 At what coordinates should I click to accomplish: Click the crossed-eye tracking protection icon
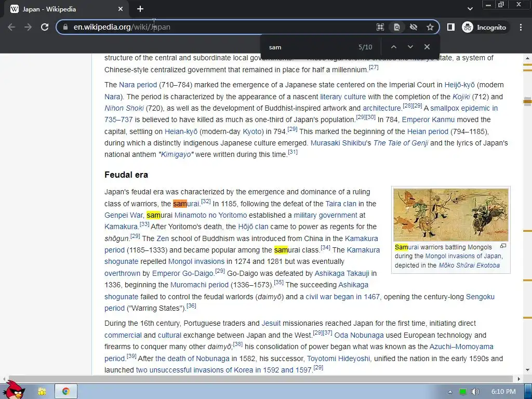[413, 27]
